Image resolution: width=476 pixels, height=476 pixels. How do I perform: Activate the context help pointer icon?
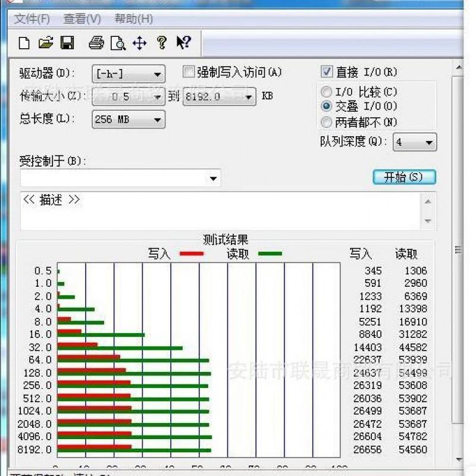(184, 42)
